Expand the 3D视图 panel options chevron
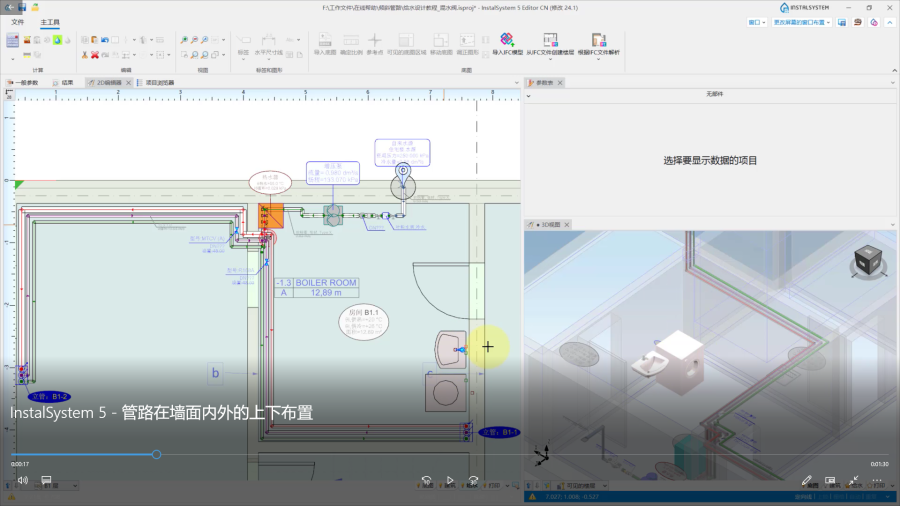The height and width of the screenshot is (506, 900). [892, 225]
